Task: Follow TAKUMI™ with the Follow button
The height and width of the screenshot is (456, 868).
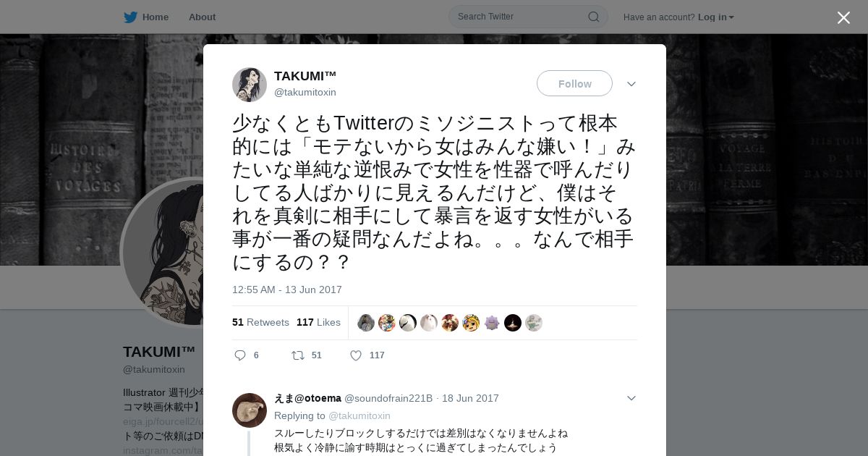Action: point(574,83)
